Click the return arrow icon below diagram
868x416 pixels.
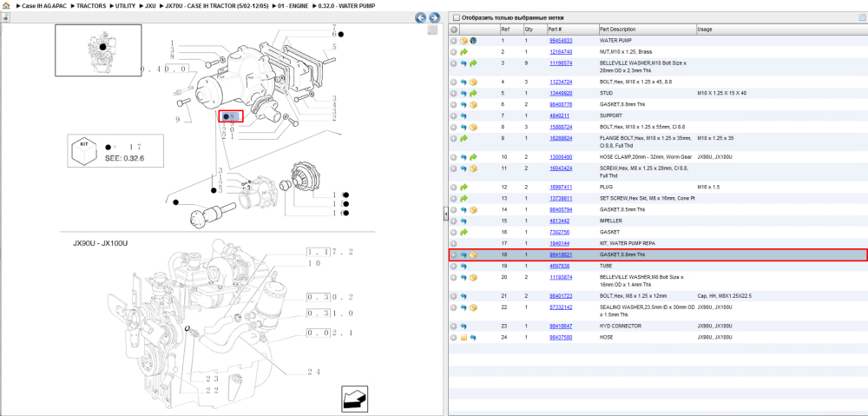[355, 399]
